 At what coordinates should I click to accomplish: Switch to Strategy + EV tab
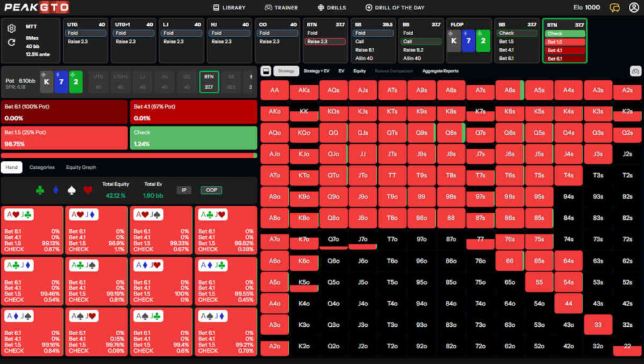[x=316, y=71]
